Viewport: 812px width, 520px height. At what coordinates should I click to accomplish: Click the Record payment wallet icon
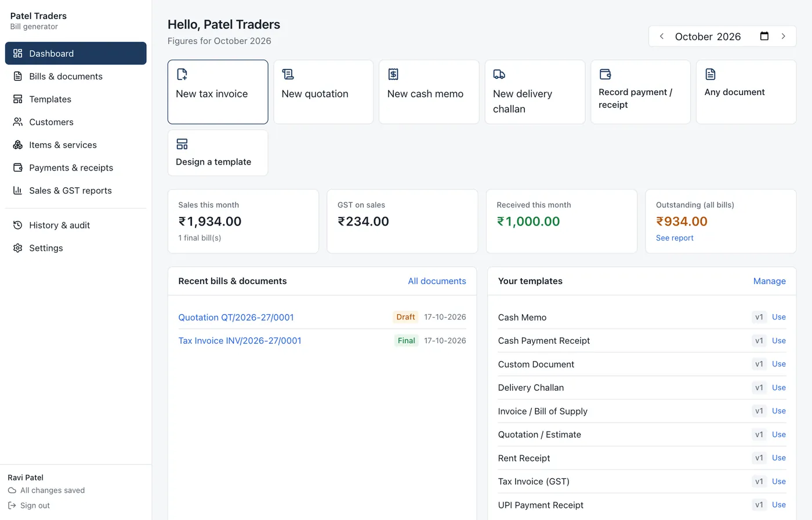click(x=605, y=74)
